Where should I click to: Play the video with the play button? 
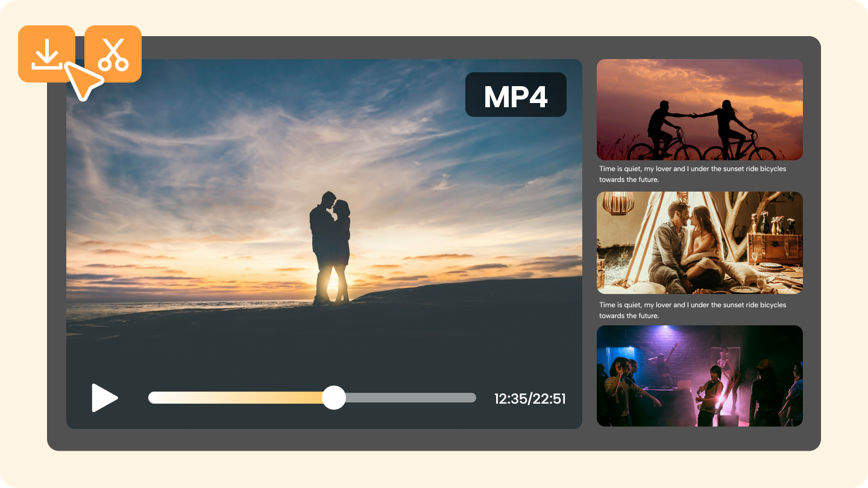104,398
